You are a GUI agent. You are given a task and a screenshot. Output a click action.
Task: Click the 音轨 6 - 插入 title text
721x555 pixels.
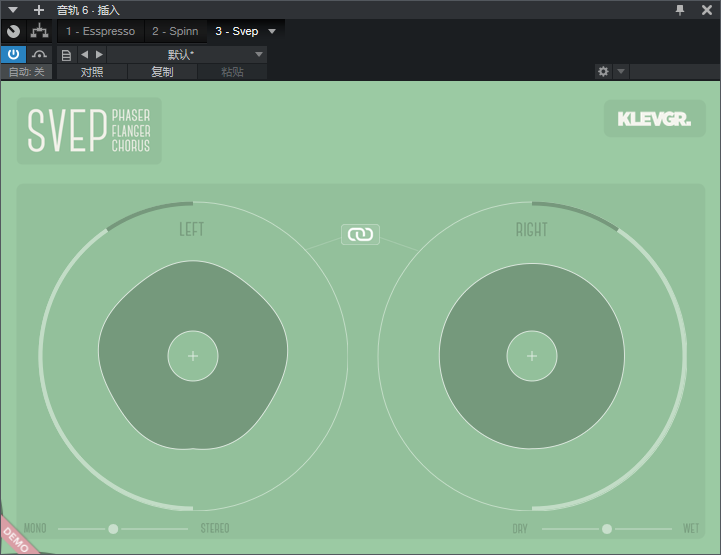[88, 10]
